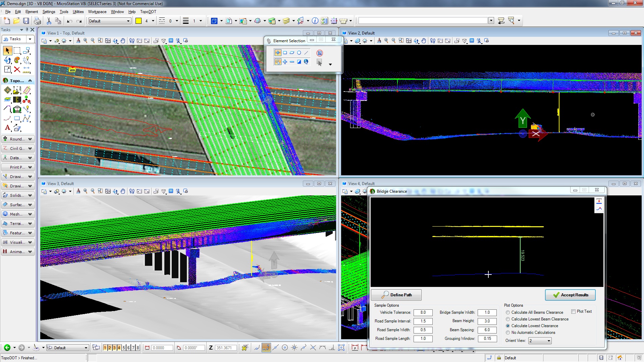This screenshot has height=362, width=644.
Task: Select the Circle selection mode icon
Action: (x=299, y=53)
